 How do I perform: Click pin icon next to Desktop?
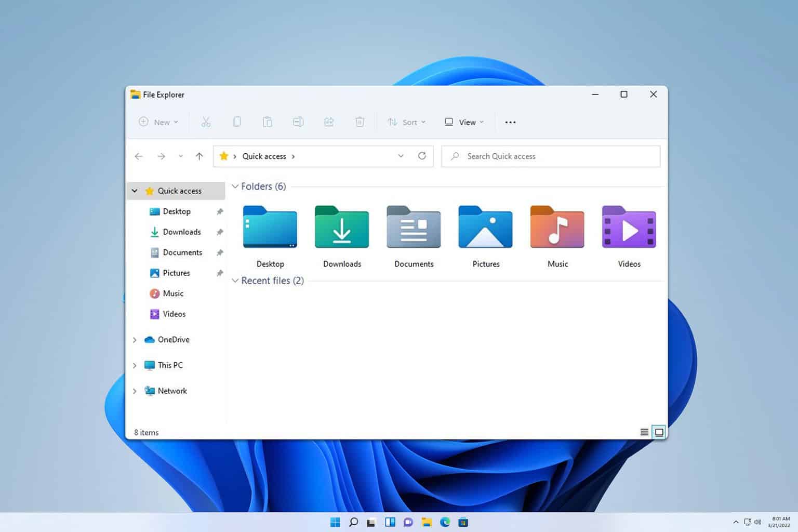(220, 211)
